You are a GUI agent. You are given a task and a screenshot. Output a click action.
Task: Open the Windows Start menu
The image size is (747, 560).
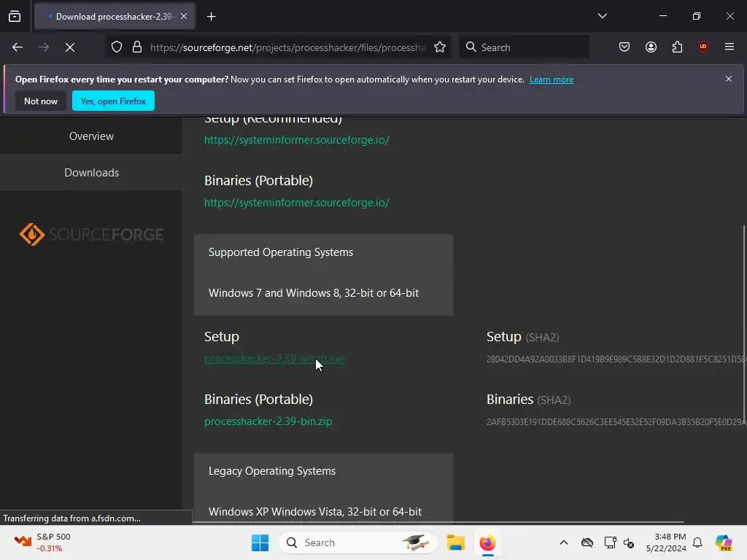click(260, 542)
